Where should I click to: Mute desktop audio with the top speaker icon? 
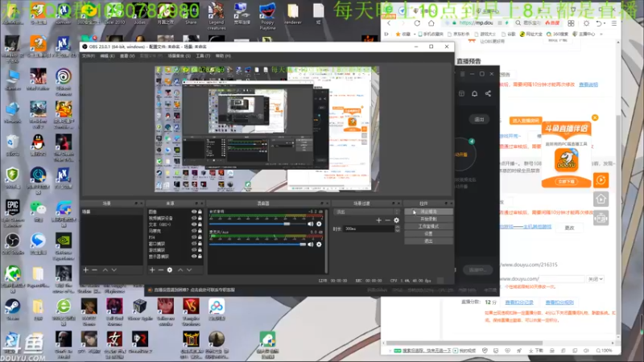[x=311, y=224]
